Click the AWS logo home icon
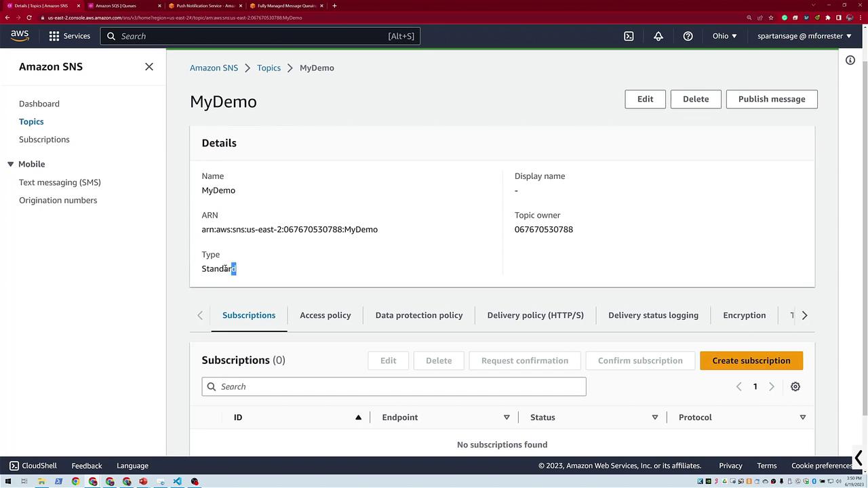Image resolution: width=868 pixels, height=488 pixels. pyautogui.click(x=20, y=36)
